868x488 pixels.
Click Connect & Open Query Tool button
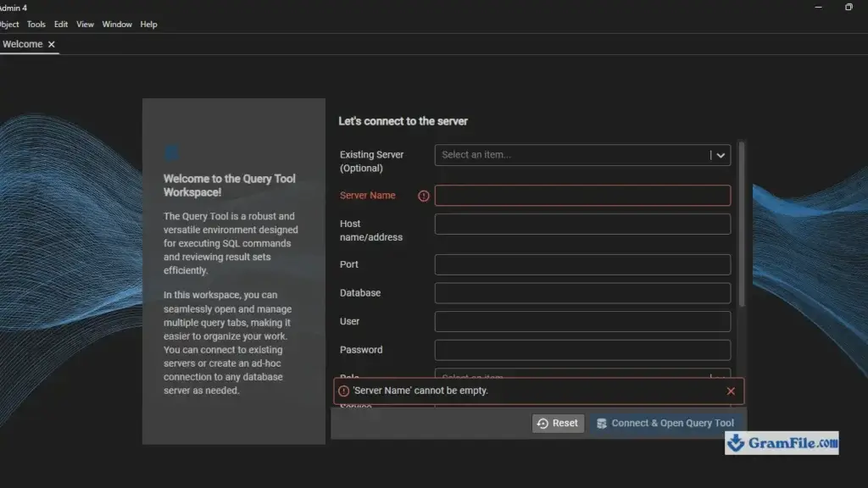pos(665,424)
